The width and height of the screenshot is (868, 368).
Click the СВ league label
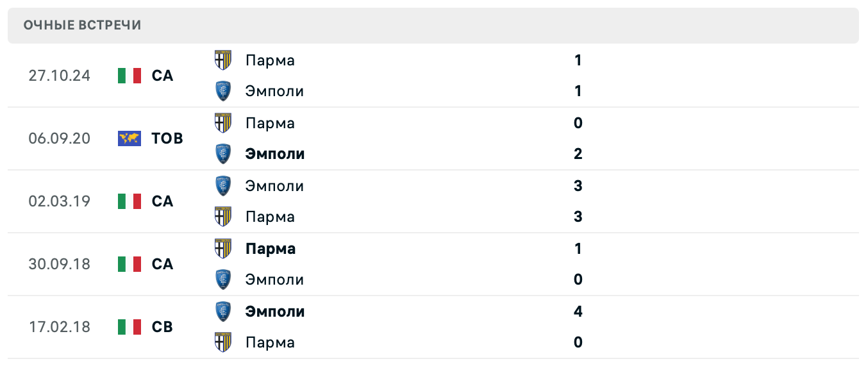163,327
